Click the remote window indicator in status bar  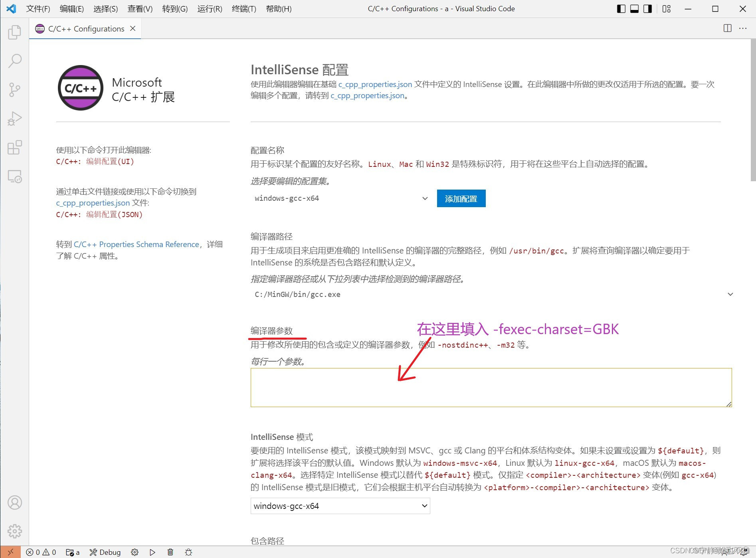[x=11, y=552]
